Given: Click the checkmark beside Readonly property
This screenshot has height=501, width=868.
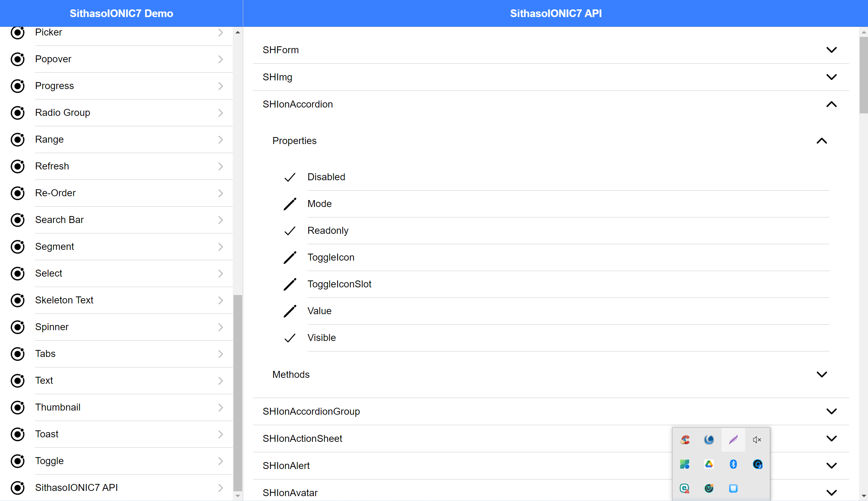Looking at the screenshot, I should 290,231.
